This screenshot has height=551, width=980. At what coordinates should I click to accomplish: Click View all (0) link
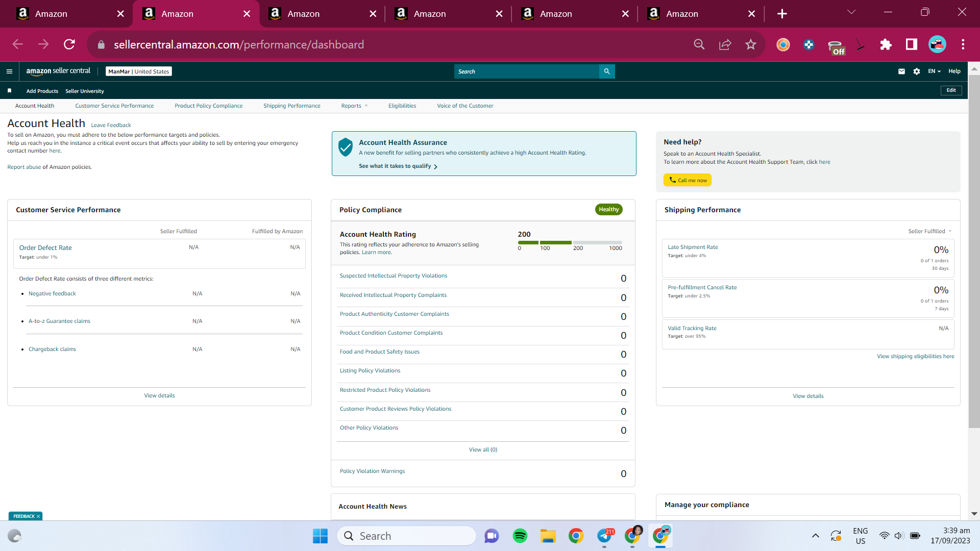coord(483,450)
